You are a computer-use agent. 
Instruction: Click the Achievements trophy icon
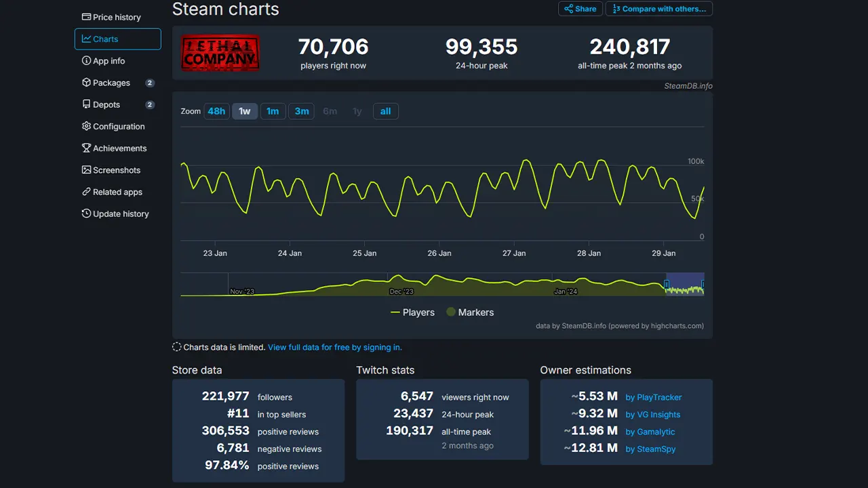coord(86,148)
